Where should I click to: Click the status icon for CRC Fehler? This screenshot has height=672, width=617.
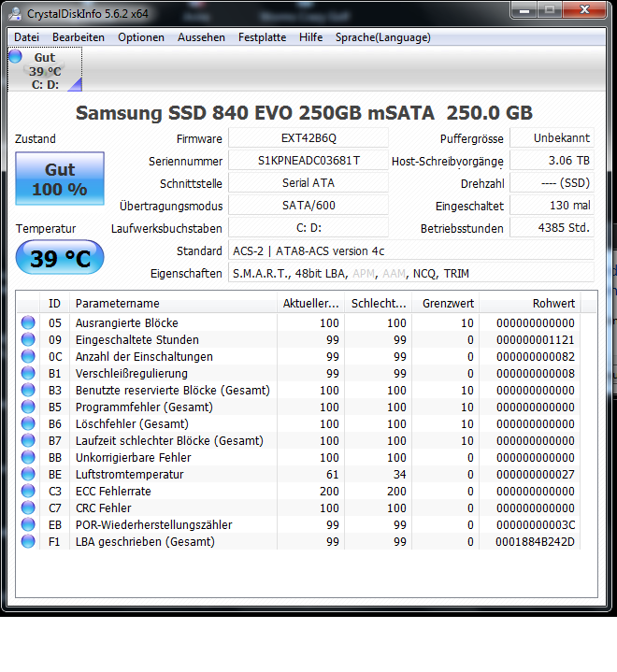pyautogui.click(x=28, y=508)
